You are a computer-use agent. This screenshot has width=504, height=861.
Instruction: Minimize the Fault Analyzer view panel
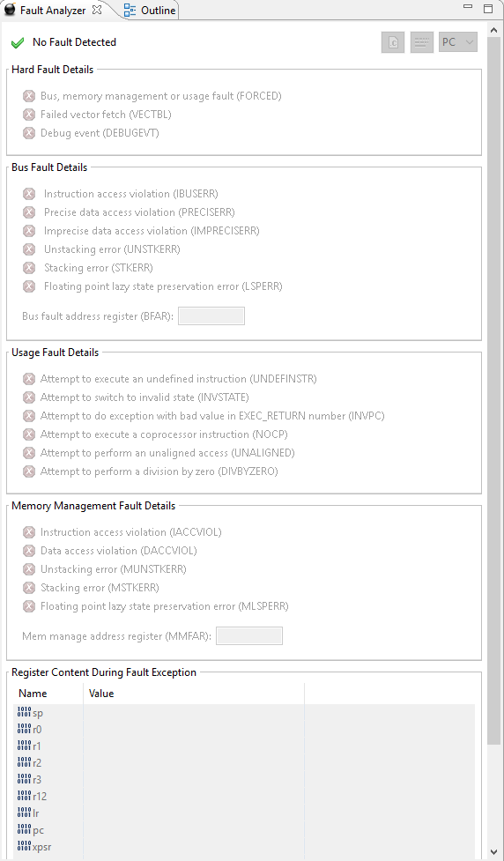[468, 7]
